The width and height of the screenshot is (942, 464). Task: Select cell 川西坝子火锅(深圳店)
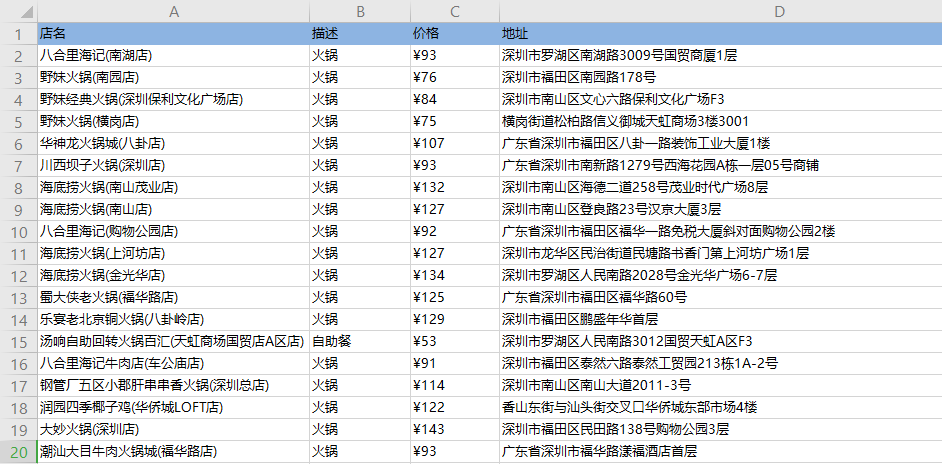(x=174, y=166)
